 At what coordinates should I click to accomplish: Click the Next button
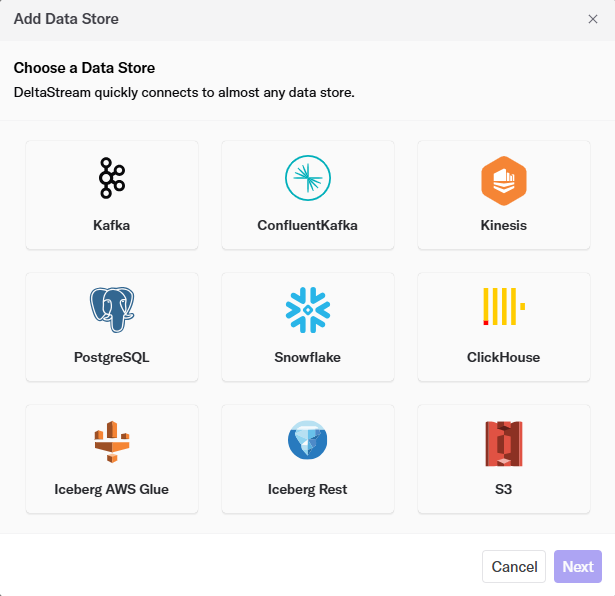tap(577, 567)
